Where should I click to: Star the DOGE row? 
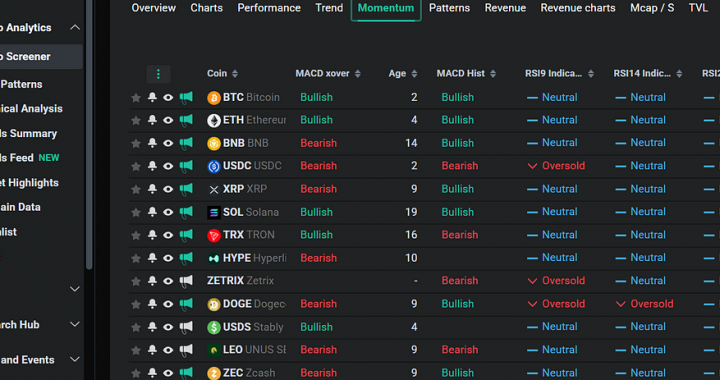(135, 304)
